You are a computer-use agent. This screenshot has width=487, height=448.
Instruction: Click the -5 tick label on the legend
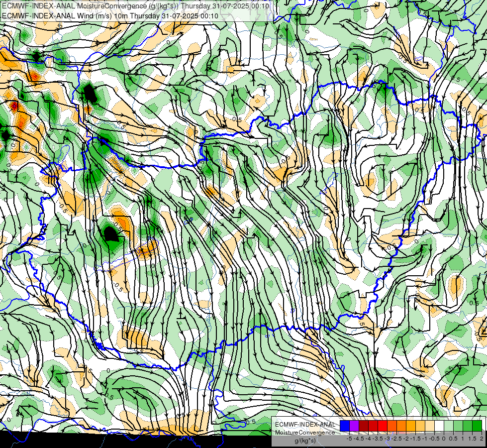[349, 439]
